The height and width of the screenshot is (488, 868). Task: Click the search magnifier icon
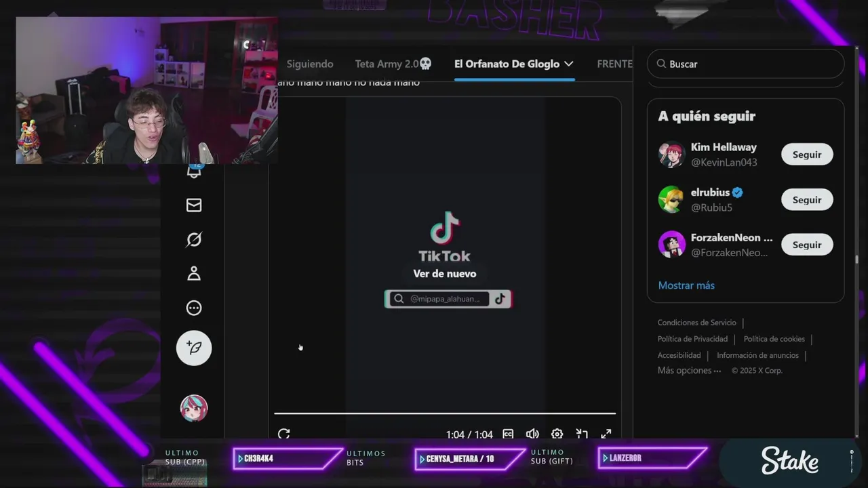(x=661, y=64)
